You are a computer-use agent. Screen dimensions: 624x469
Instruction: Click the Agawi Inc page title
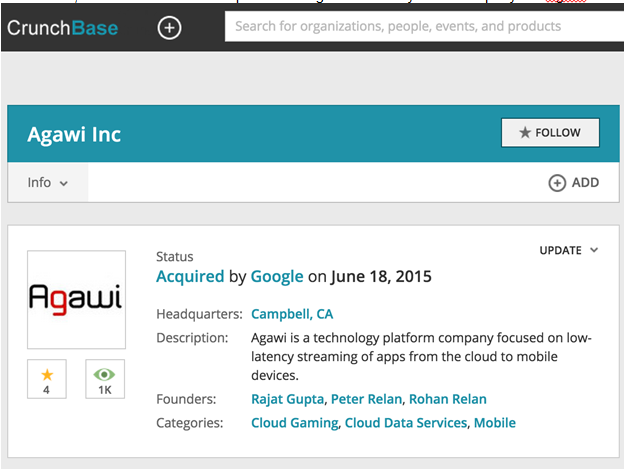[x=74, y=134]
